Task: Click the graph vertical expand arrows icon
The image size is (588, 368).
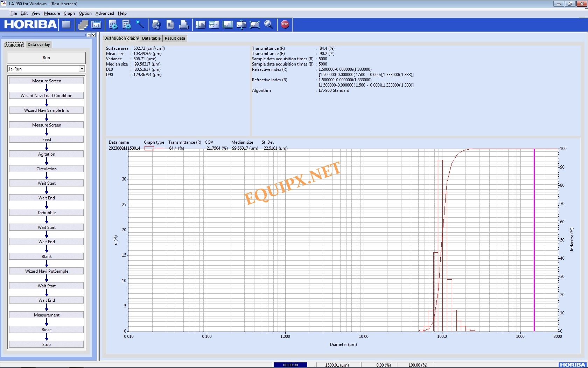Action: click(241, 25)
